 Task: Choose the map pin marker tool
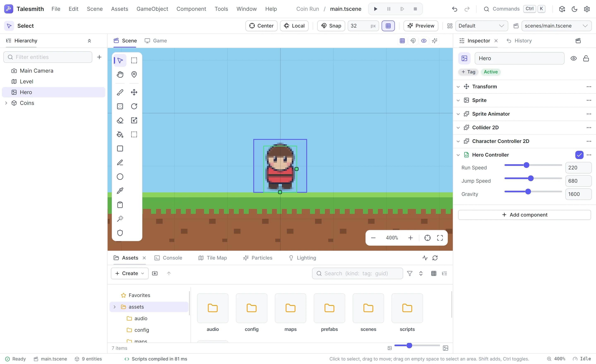[x=134, y=74]
